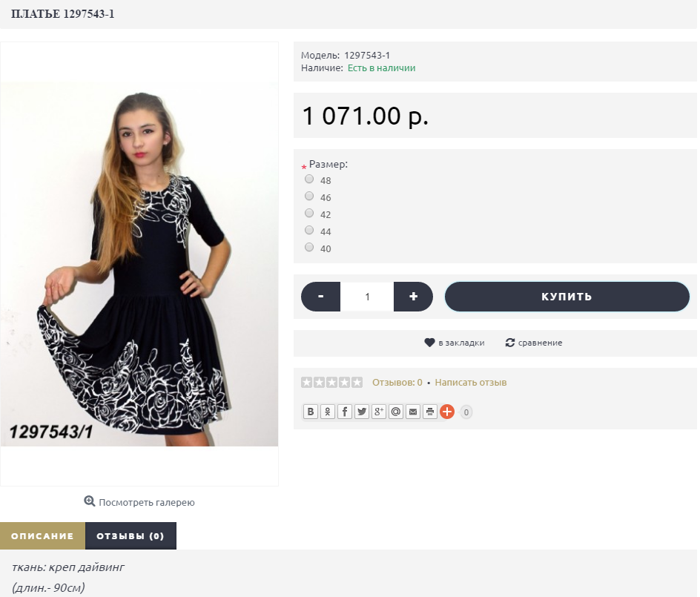Give a one-star rating
Viewport: 700px width, 597px height.
(306, 382)
